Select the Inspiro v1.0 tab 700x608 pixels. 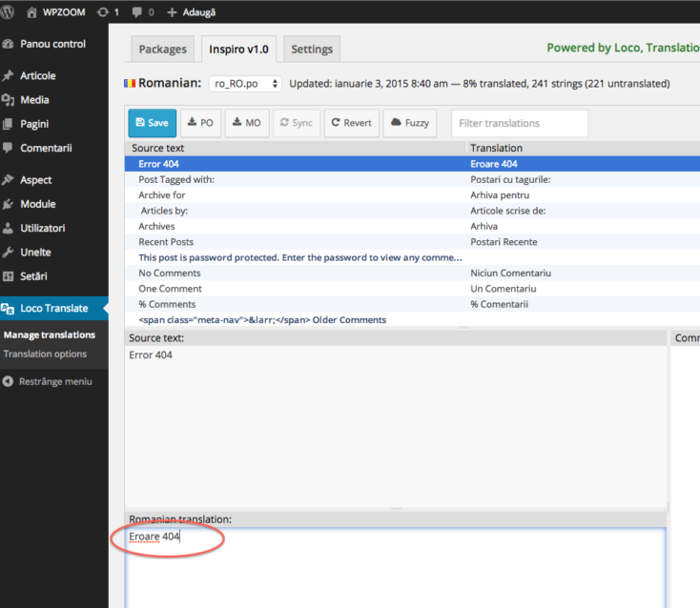[x=238, y=49]
